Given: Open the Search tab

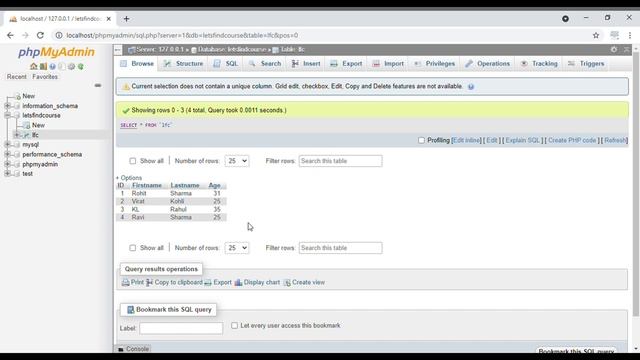Looking at the screenshot, I should tap(265, 64).
